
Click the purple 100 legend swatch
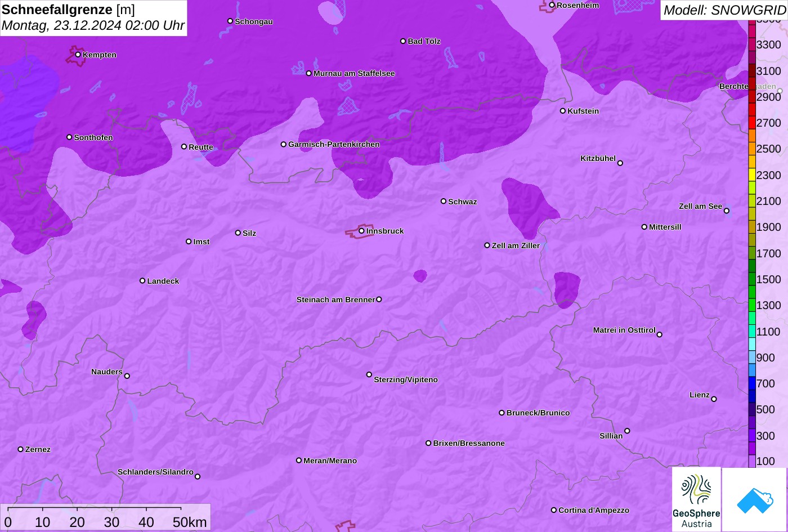[752, 461]
